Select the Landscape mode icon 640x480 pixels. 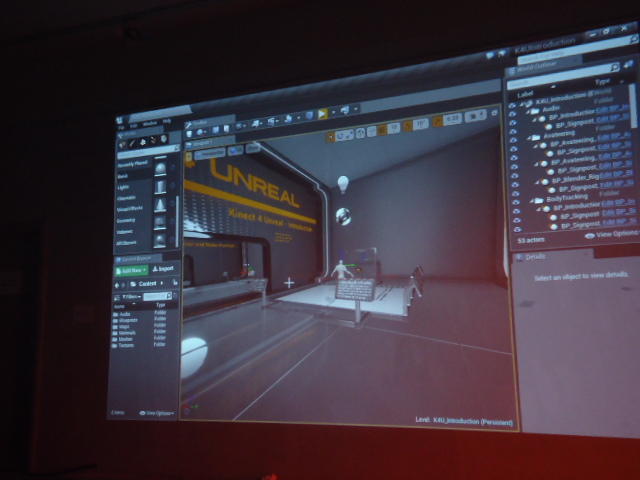pos(143,142)
